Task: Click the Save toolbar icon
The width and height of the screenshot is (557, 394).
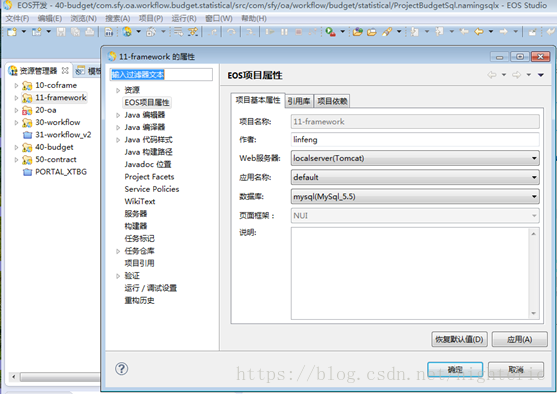Action: tap(61, 32)
